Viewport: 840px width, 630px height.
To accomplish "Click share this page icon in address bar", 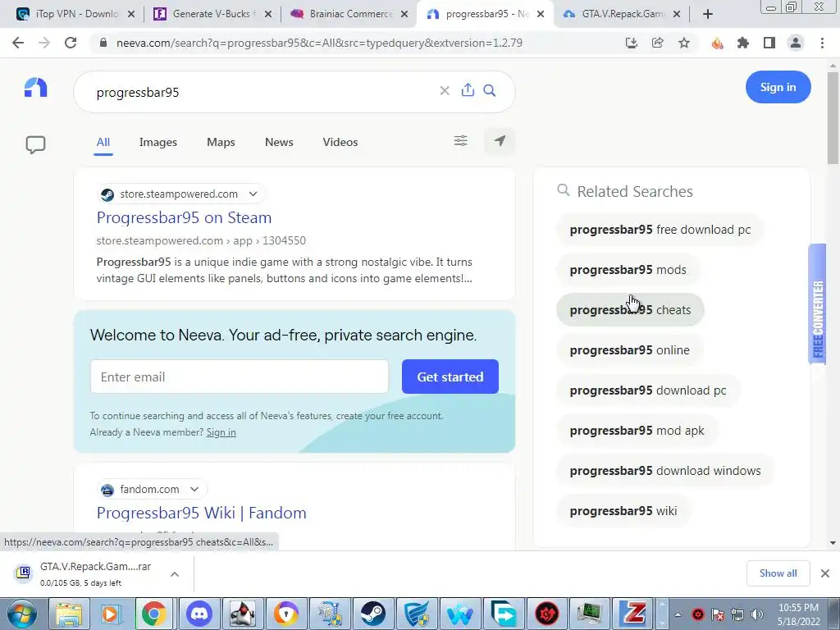I will pyautogui.click(x=657, y=43).
